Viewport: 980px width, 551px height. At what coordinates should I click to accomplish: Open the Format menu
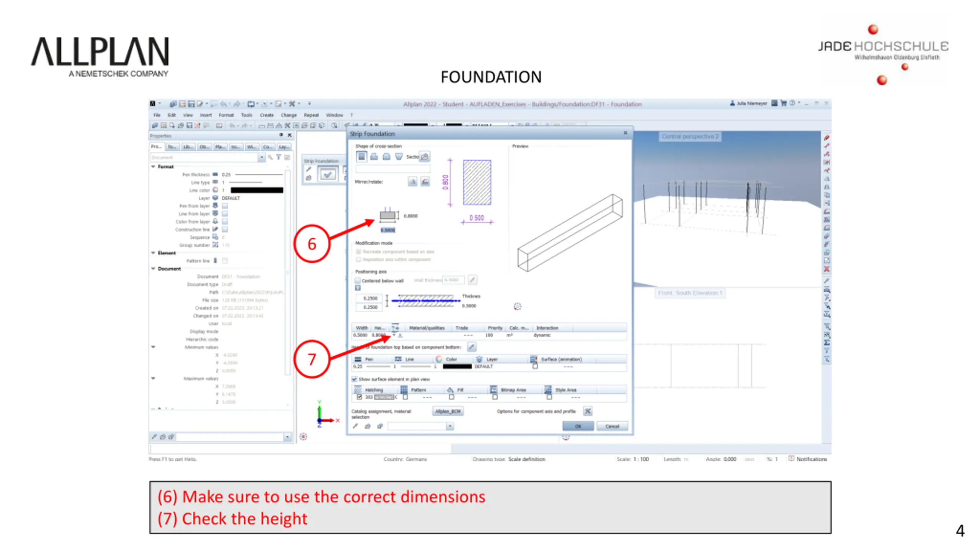pyautogui.click(x=226, y=115)
